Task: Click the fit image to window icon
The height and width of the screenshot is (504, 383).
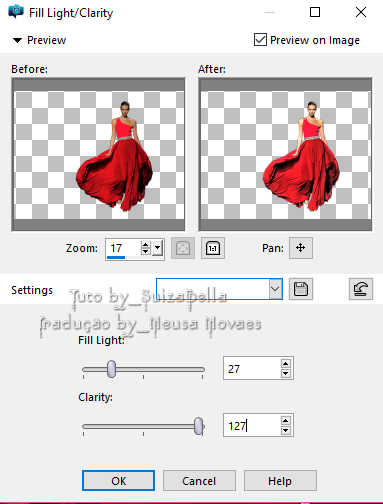Action: (183, 248)
